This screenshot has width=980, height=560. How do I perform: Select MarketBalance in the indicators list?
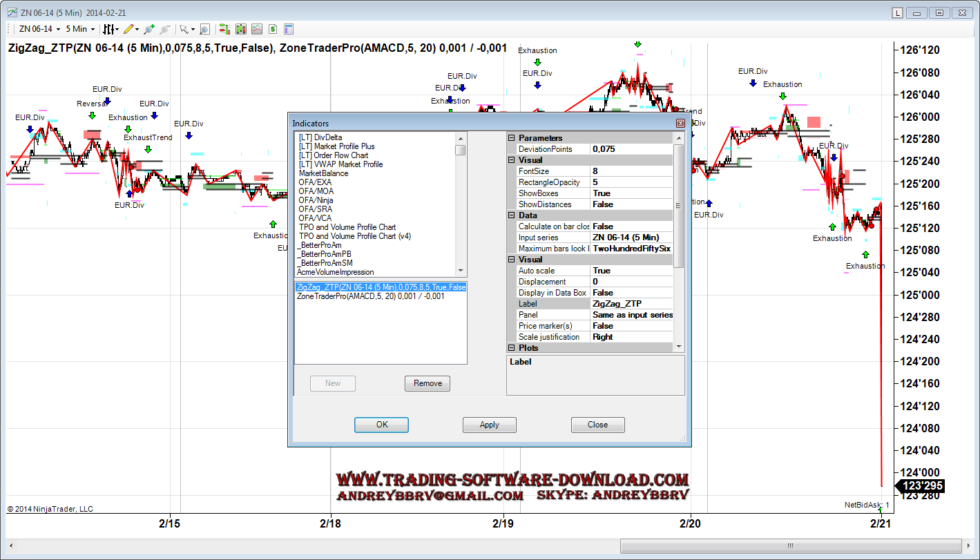(323, 173)
